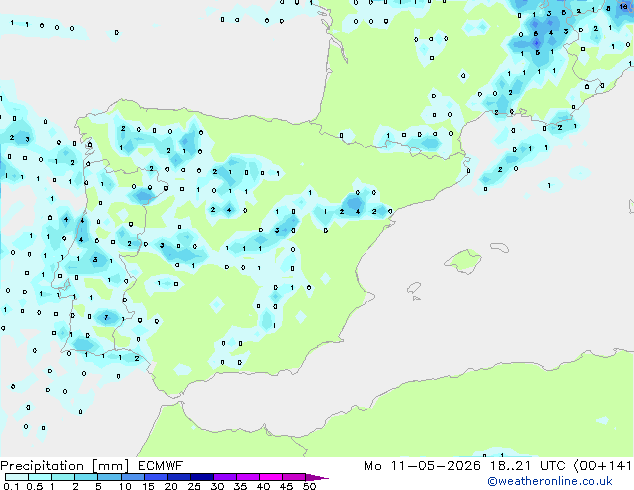Click the 25–30 mm navy legend swatch
This screenshot has width=634, height=490.
click(x=201, y=477)
